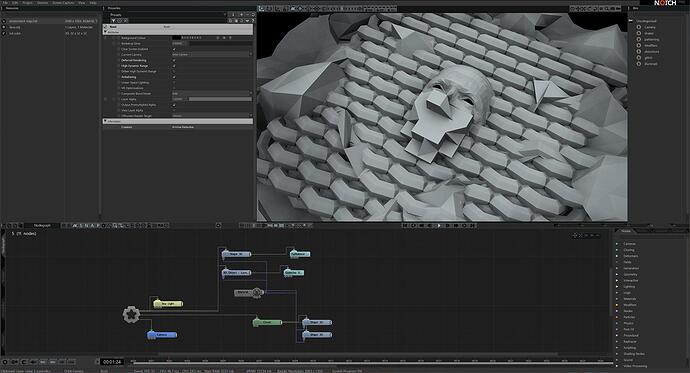This screenshot has width=690, height=373.
Task: Click the Particles node category label
Action: tap(629, 317)
